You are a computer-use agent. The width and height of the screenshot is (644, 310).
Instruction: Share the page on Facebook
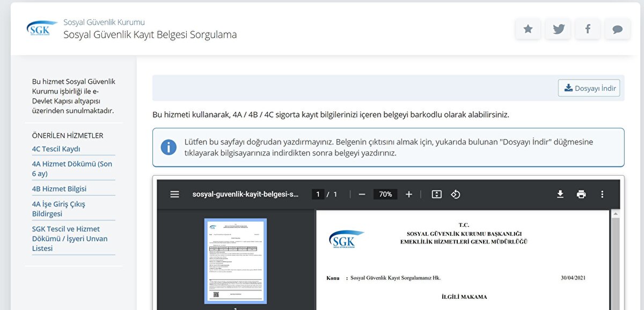click(x=588, y=29)
